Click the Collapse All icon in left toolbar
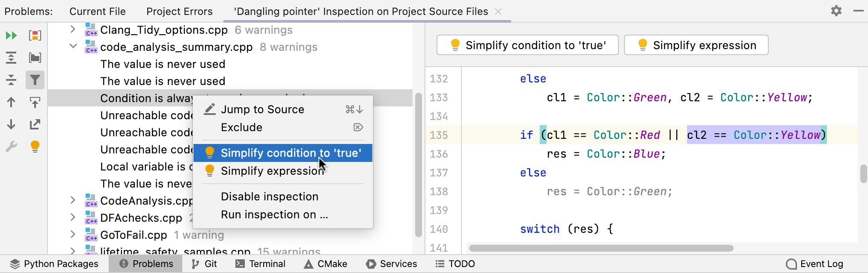This screenshot has width=868, height=273. click(12, 80)
